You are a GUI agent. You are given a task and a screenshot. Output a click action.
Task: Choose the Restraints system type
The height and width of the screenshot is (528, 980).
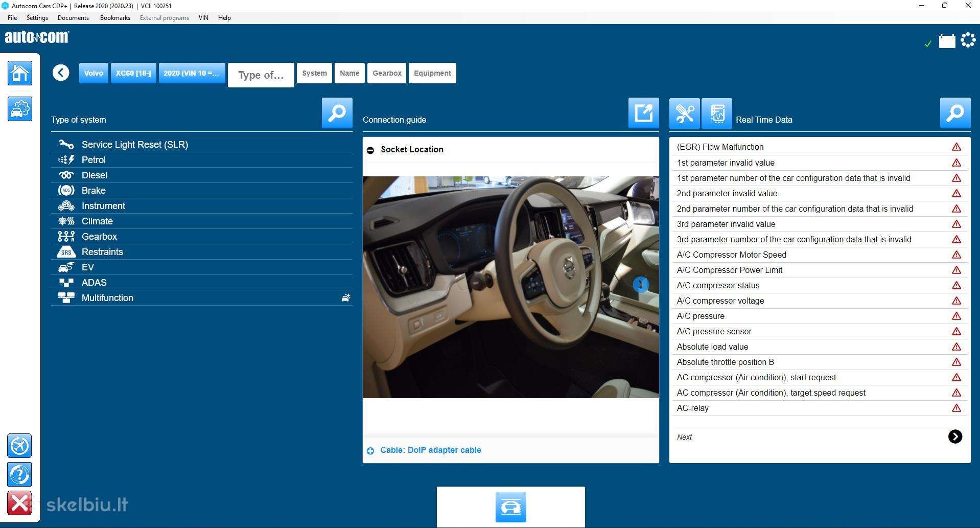point(202,252)
